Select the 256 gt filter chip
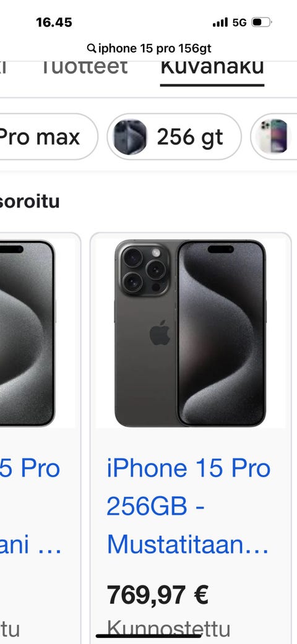 (174, 136)
